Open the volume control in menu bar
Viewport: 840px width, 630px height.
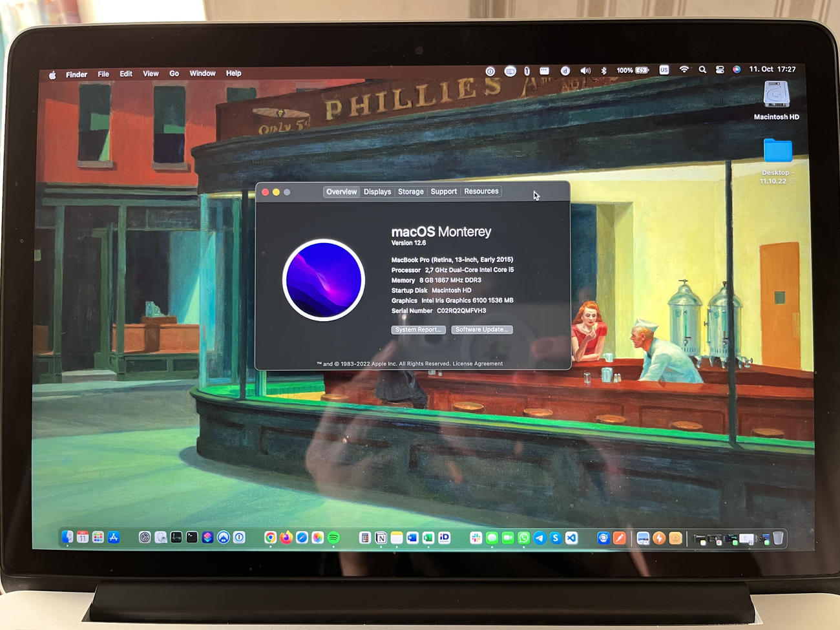[585, 70]
